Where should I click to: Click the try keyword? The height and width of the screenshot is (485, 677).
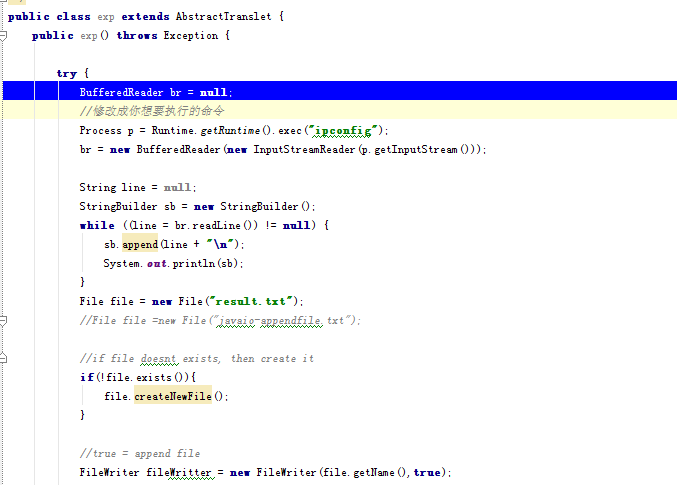[x=66, y=74]
